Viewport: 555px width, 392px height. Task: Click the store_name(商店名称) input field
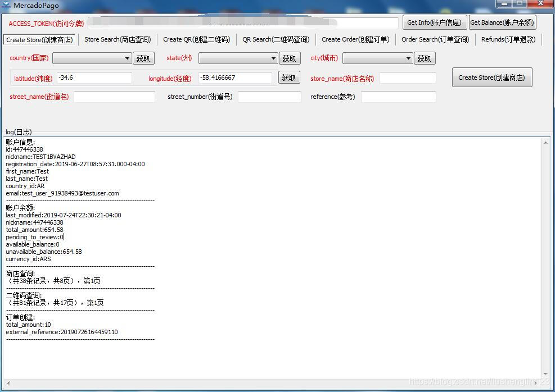(x=408, y=78)
